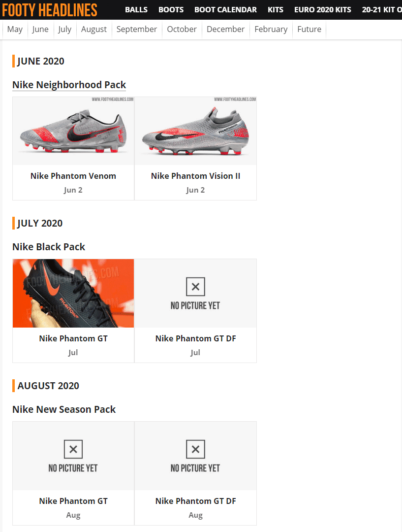Open the Boots menu item
Image resolution: width=402 pixels, height=532 pixels.
click(171, 9)
